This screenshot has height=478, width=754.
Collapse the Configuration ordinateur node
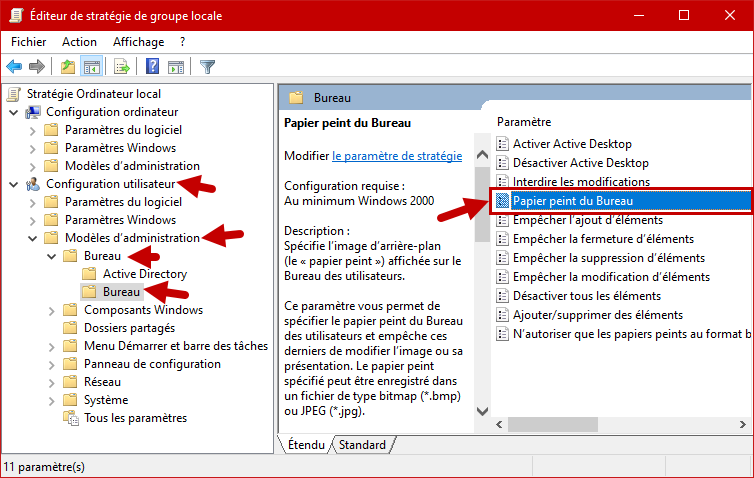[14, 113]
